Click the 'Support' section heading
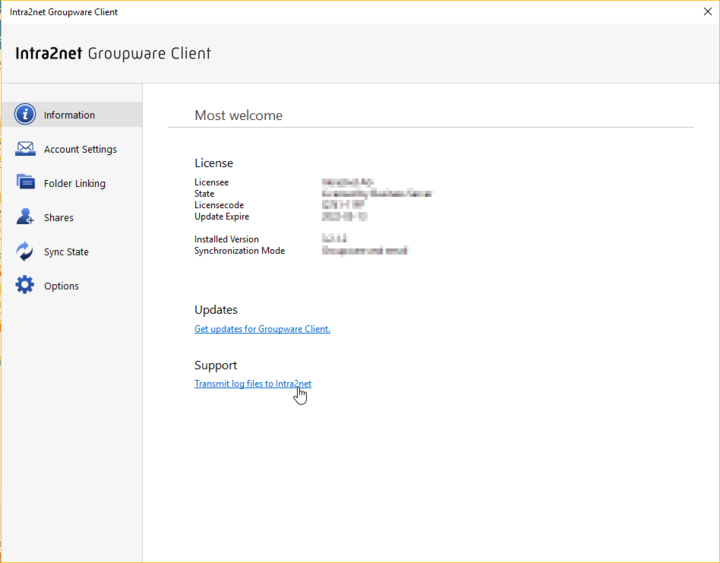 tap(215, 366)
